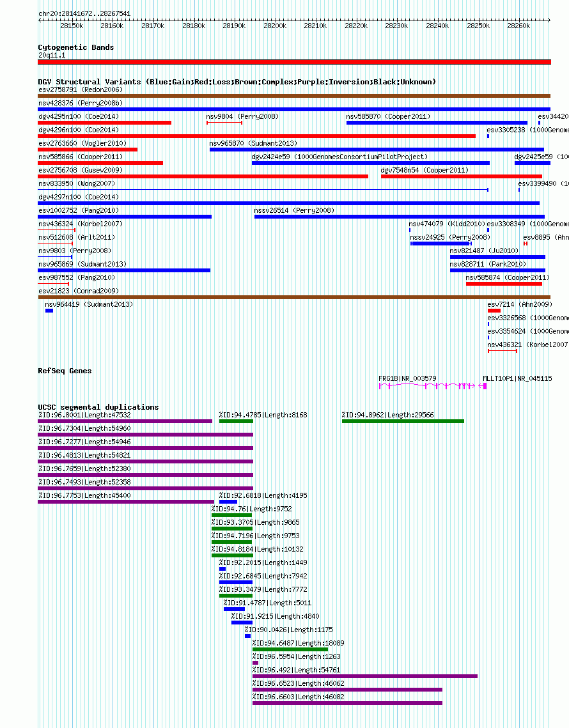This screenshot has height=728, width=569.
Task: Select MLLT10P1|NR_045115 gene label
Action: pyautogui.click(x=517, y=379)
